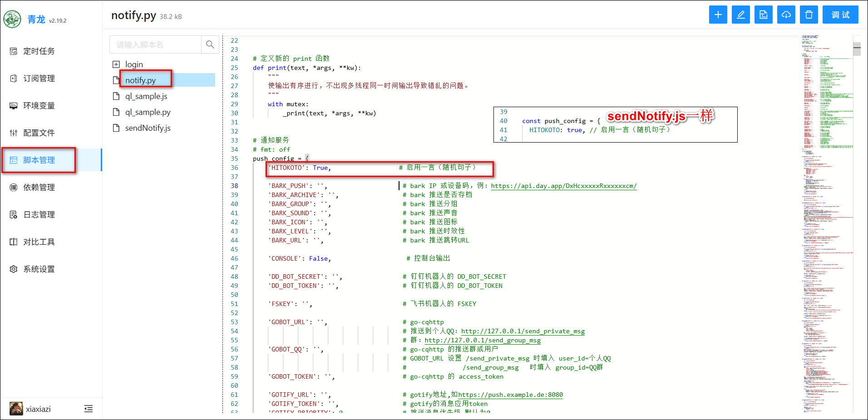Open ql_sample.py script
The image size is (868, 420).
pos(148,112)
